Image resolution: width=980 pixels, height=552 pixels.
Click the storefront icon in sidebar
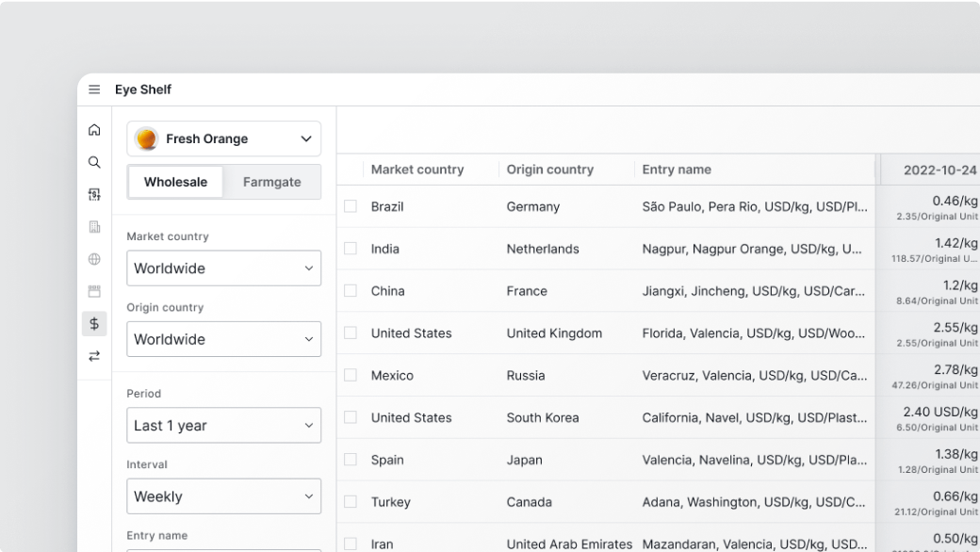click(x=94, y=291)
